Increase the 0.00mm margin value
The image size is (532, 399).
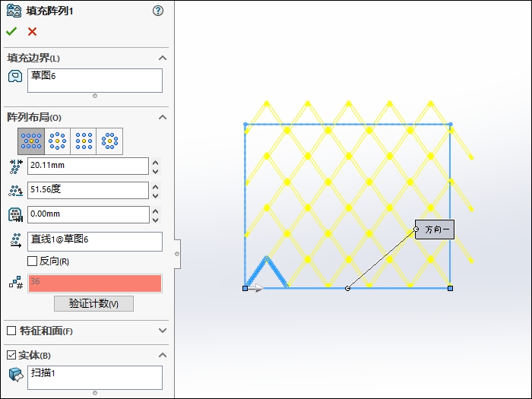(x=155, y=211)
